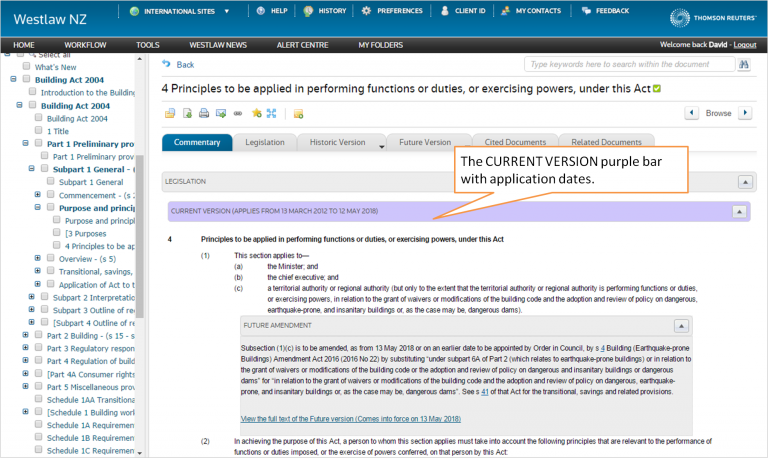This screenshot has height=458, width=768.
Task: Click the tree pane scroll up arrow
Action: click(x=140, y=59)
